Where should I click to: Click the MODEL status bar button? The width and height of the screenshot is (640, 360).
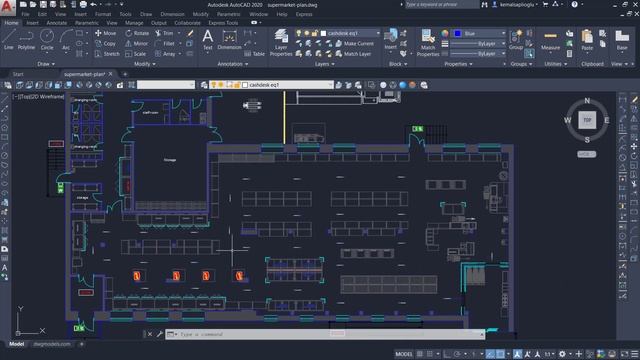point(404,354)
